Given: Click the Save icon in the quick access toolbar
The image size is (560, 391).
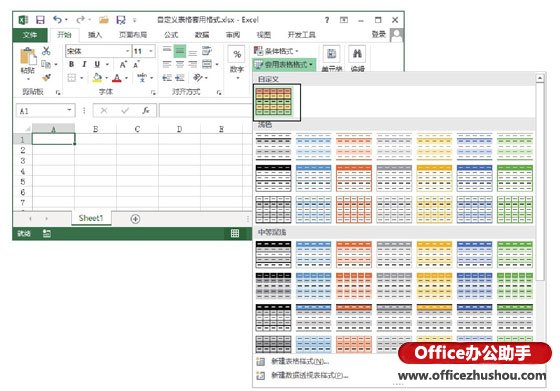Looking at the screenshot, I should click(x=40, y=20).
